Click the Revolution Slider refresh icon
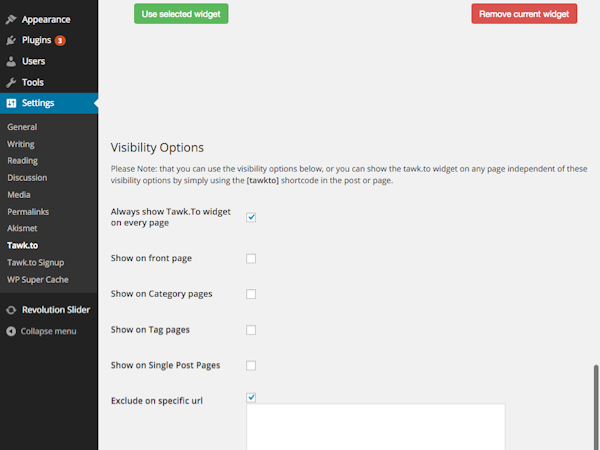This screenshot has height=450, width=600. pos(11,310)
